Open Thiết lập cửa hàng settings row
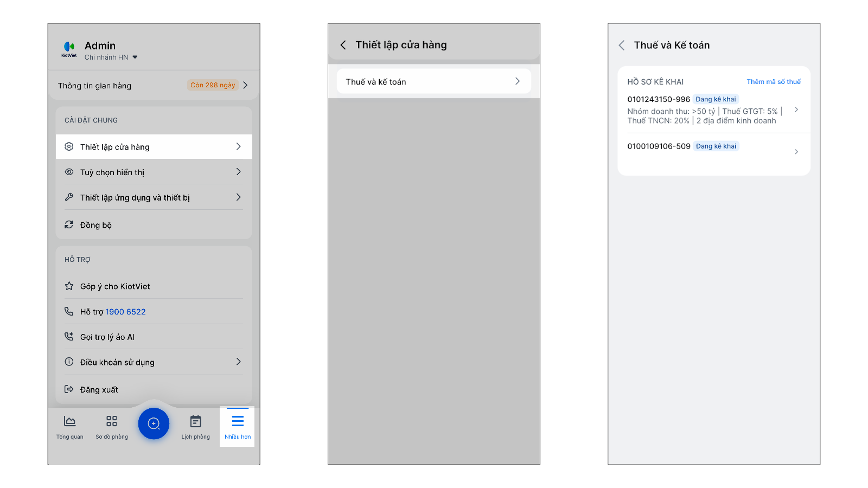Screen dimensions: 868x488 154,147
